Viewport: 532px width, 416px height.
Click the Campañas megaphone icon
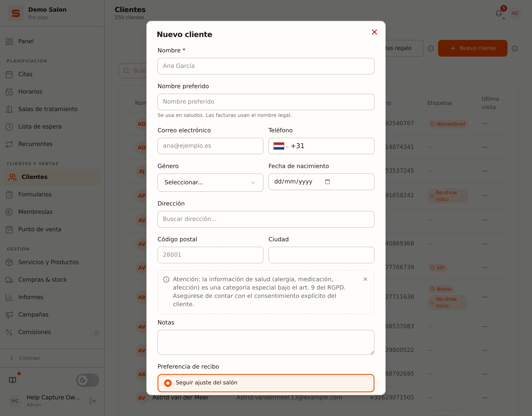[9, 315]
